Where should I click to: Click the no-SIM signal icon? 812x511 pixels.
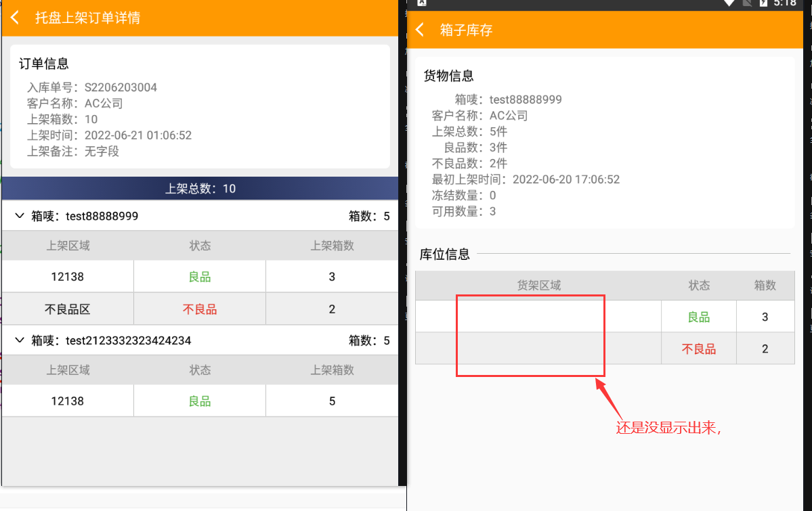tap(746, 3)
